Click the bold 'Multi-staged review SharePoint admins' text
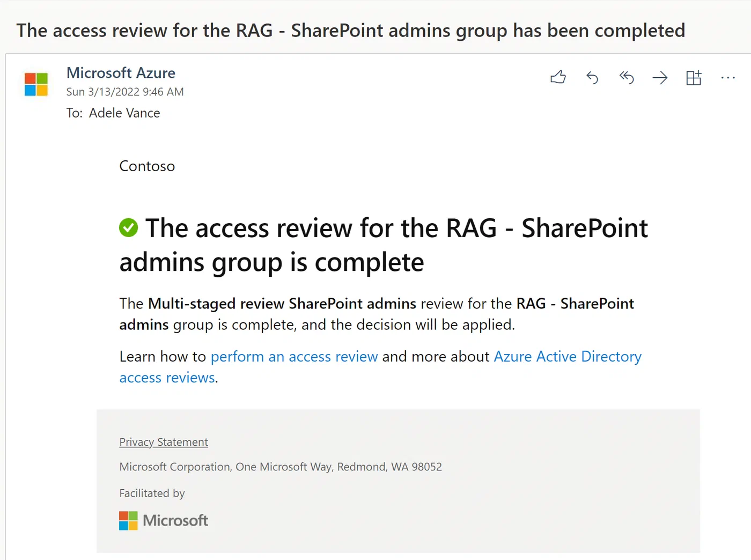The height and width of the screenshot is (560, 751). [282, 304]
